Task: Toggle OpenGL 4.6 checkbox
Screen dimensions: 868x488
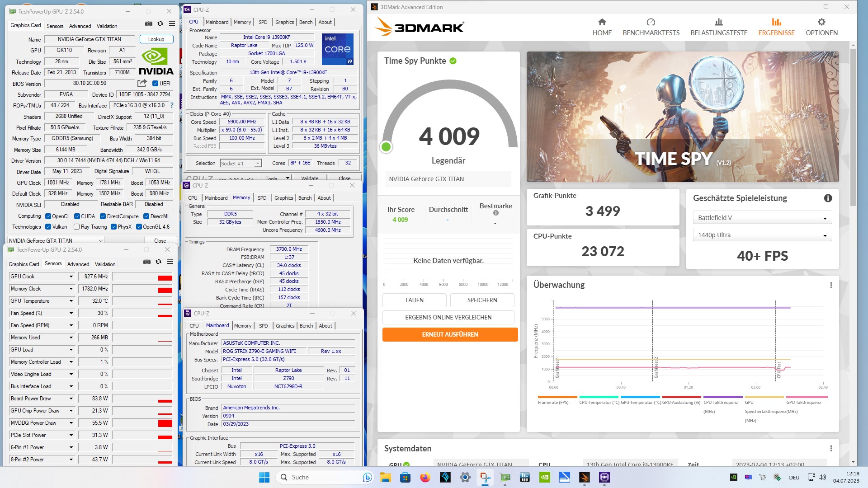Action: [x=139, y=227]
